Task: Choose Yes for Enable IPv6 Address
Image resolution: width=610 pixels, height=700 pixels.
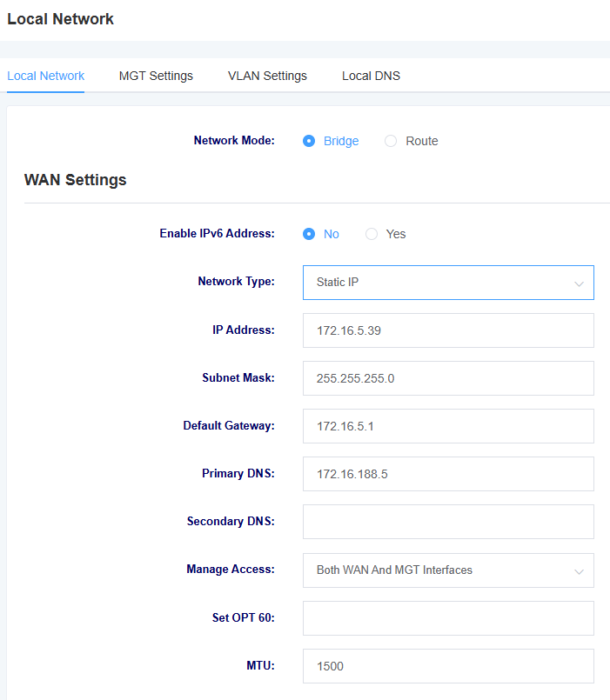Action: click(x=372, y=234)
